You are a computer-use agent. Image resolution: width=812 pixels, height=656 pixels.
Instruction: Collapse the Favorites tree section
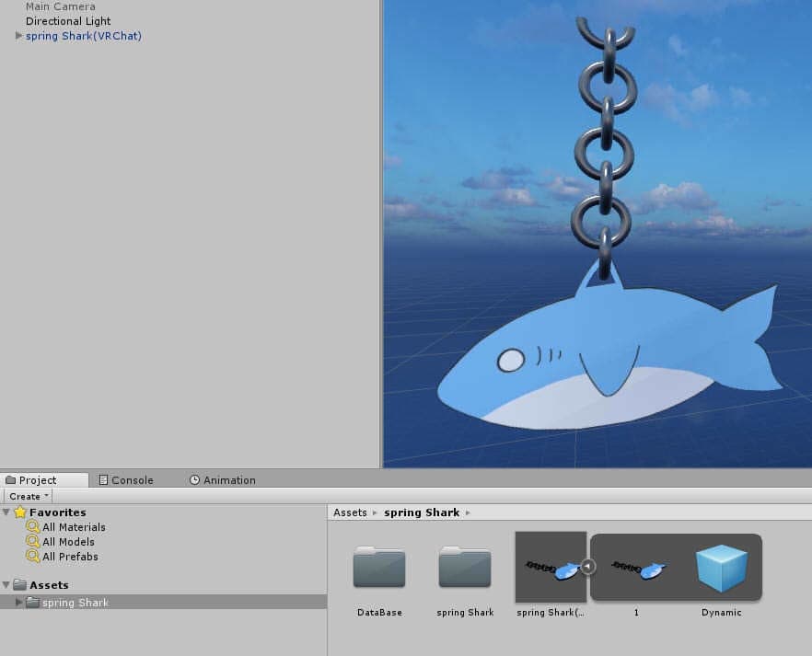coord(7,512)
